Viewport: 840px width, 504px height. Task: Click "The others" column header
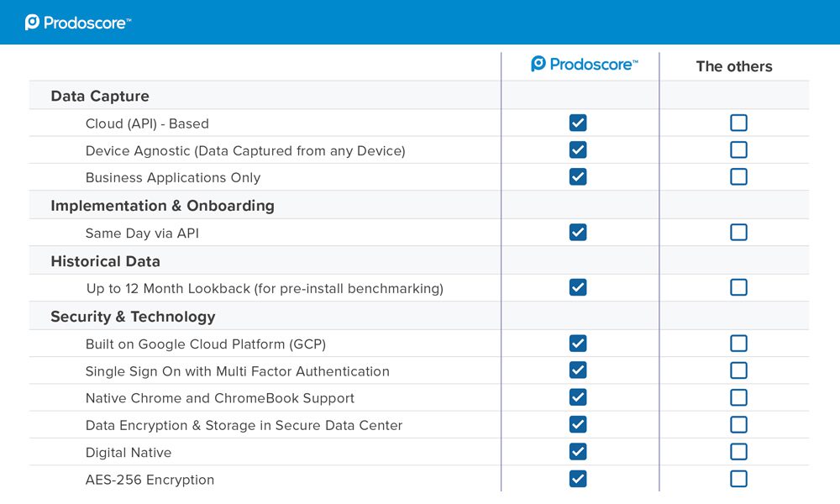[x=734, y=66]
